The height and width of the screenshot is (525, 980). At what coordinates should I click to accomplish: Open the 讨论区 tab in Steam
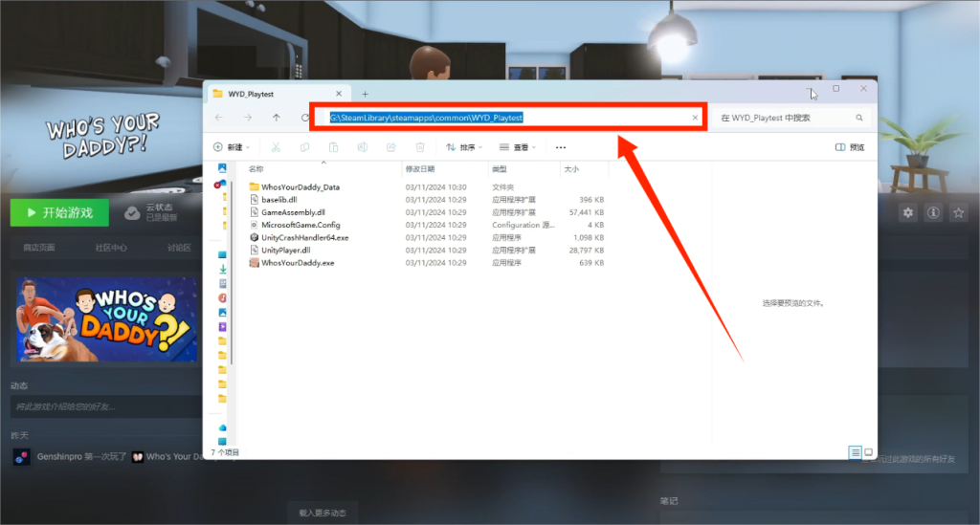pyautogui.click(x=179, y=248)
